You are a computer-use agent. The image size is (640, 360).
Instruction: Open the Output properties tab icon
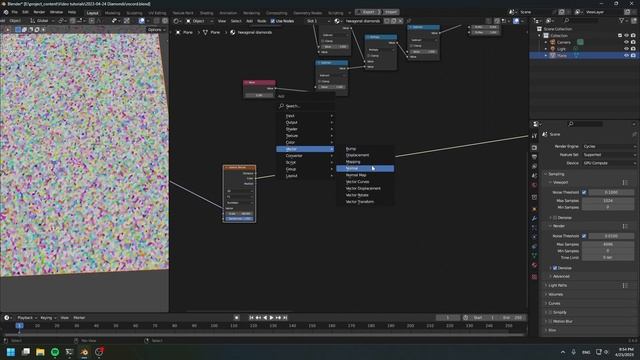(x=534, y=157)
